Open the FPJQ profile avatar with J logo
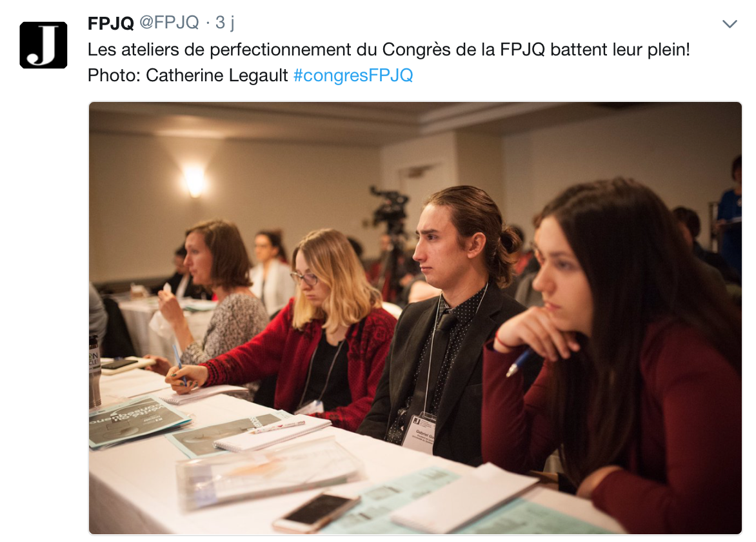756x542 pixels. [x=43, y=45]
